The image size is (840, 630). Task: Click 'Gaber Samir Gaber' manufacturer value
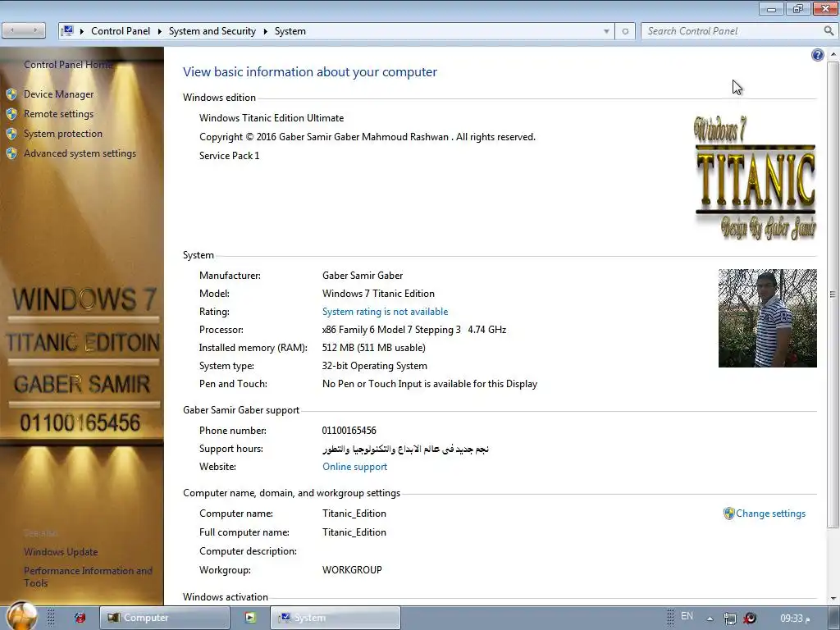(363, 276)
